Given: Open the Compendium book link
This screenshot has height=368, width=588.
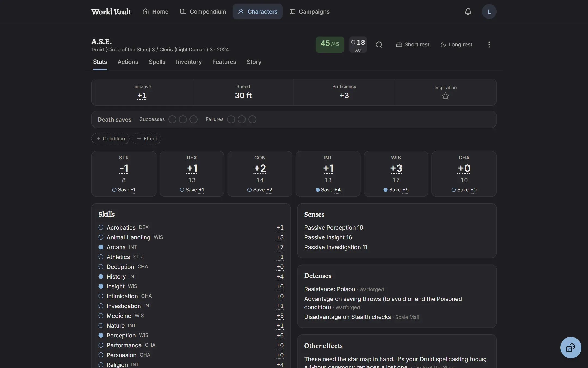Looking at the screenshot, I should click(203, 11).
